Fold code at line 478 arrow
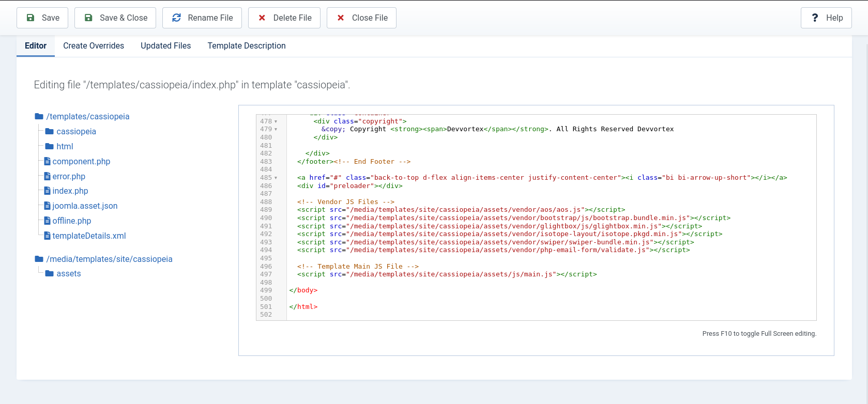 pyautogui.click(x=276, y=121)
